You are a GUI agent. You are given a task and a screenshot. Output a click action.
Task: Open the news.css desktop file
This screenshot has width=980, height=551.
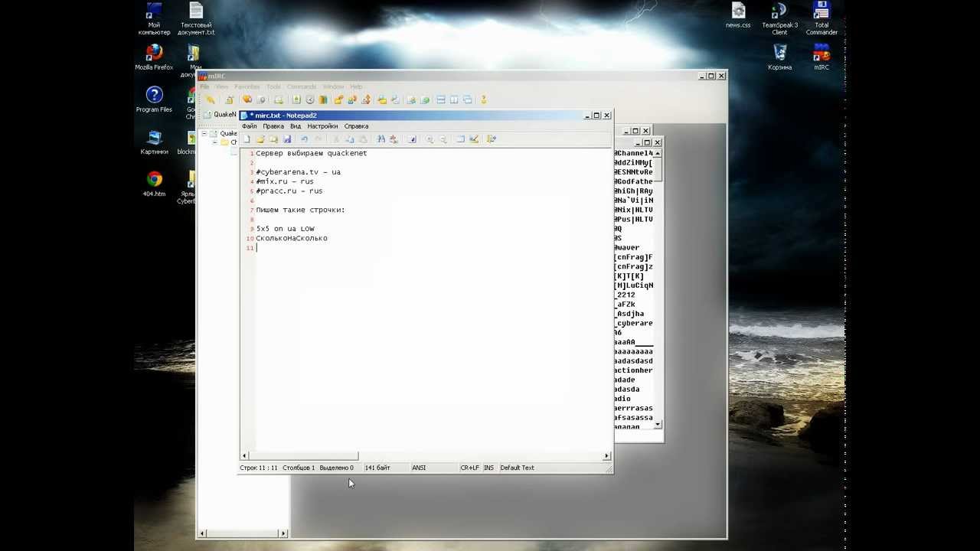tap(738, 15)
